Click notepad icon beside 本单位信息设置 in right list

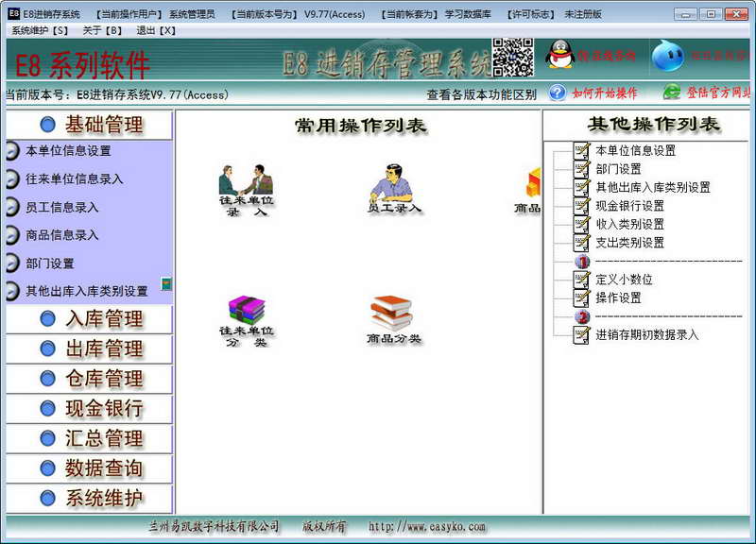581,150
